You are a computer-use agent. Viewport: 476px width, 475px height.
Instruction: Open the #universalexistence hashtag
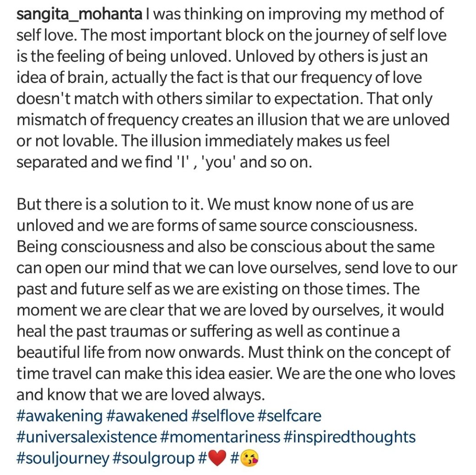click(87, 437)
